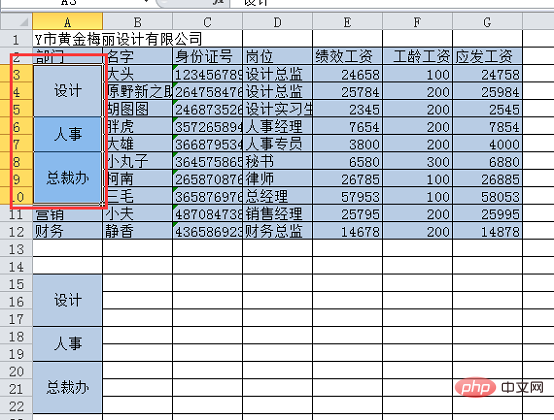The image size is (554, 420).
Task: Click the 工龄工资 header cell
Action: pos(417,57)
